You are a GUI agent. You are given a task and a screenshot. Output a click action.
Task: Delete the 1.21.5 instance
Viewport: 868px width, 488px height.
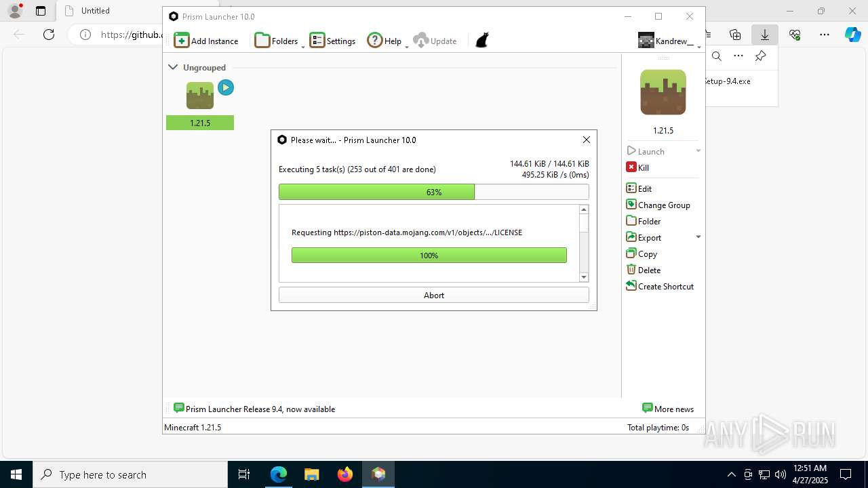coord(643,270)
